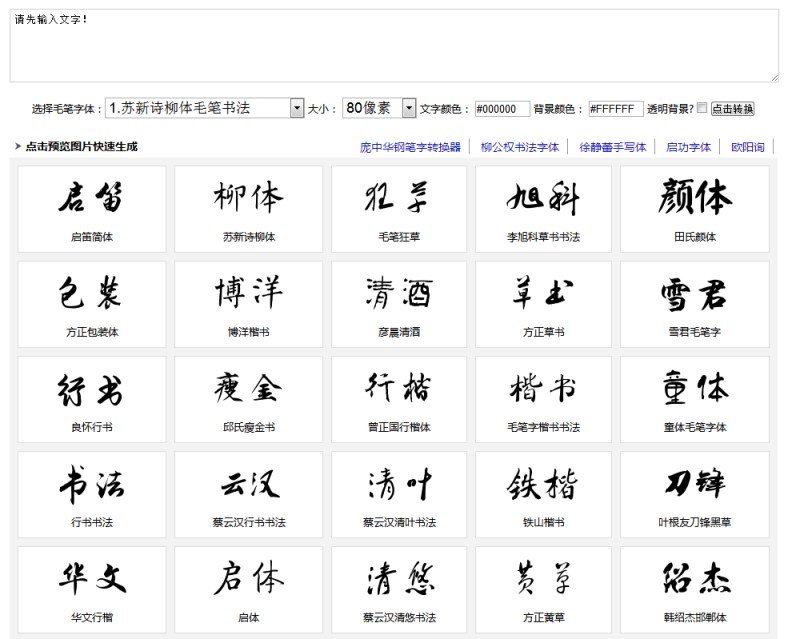The image size is (800, 639).
Task: Select the 苏新诗柳体 font preview
Action: tap(247, 203)
